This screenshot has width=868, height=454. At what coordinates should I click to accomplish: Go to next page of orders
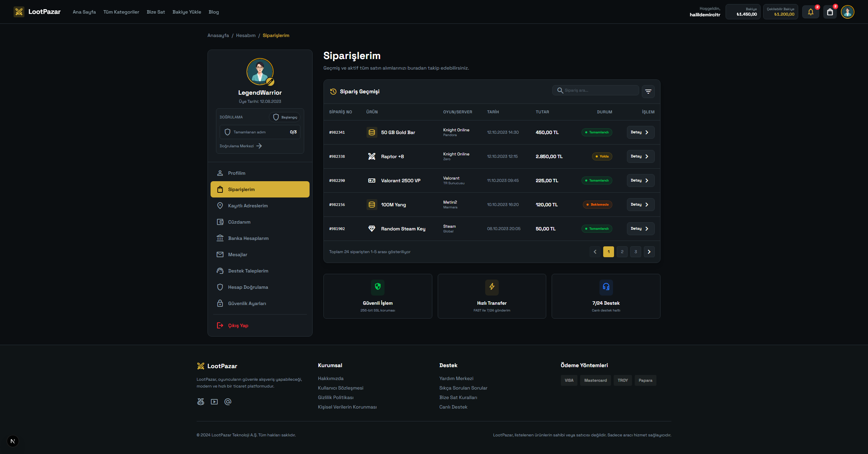click(649, 252)
